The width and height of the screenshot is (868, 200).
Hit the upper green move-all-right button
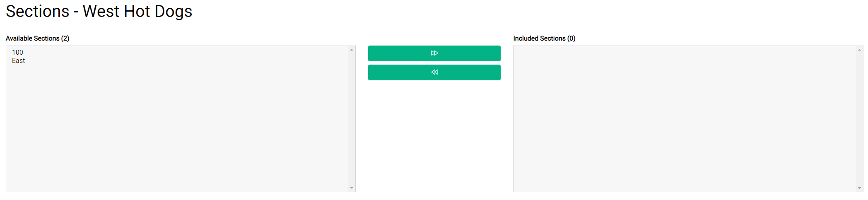coord(434,53)
